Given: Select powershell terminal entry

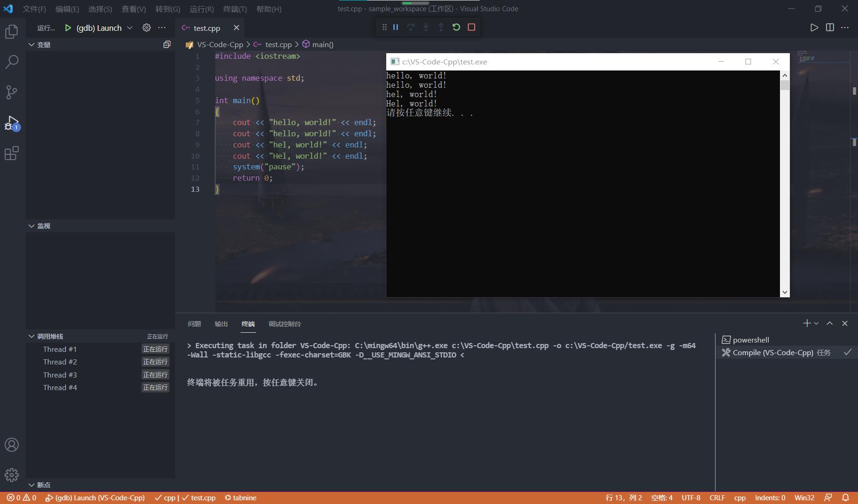Looking at the screenshot, I should (787, 340).
